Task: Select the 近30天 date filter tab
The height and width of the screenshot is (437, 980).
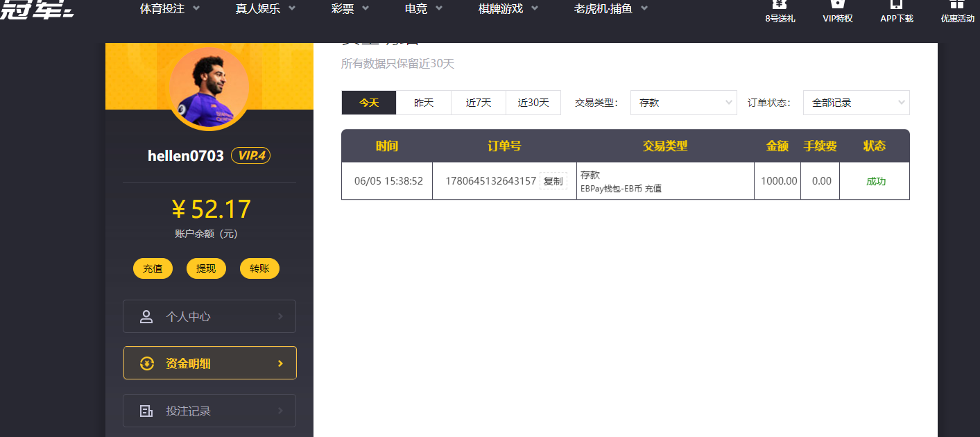Action: point(533,103)
